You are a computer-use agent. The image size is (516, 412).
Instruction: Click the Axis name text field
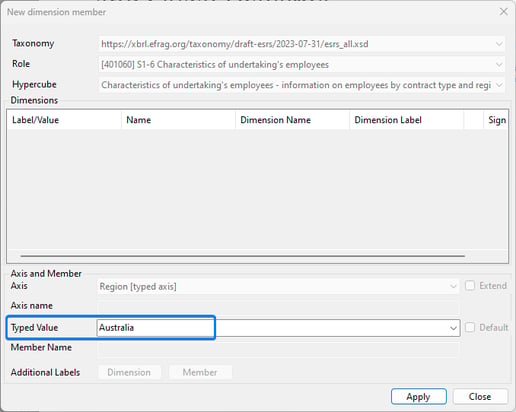[x=278, y=306]
